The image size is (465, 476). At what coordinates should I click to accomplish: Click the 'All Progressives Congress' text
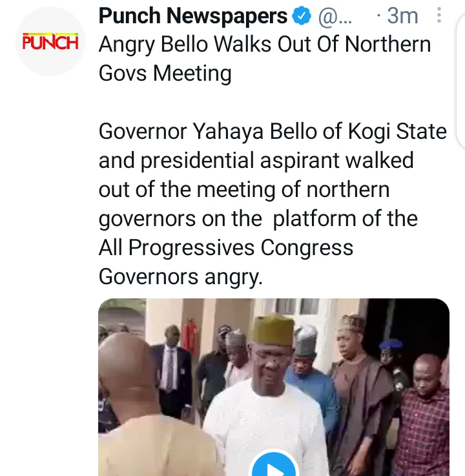point(225,248)
